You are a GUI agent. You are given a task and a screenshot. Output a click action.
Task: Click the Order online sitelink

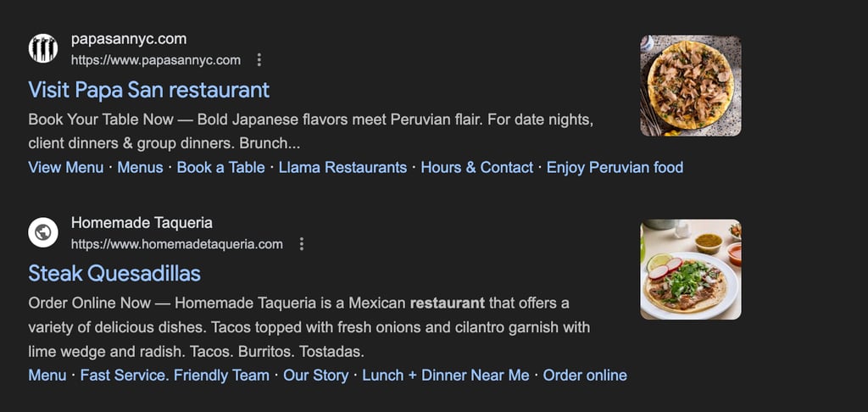[x=585, y=375]
